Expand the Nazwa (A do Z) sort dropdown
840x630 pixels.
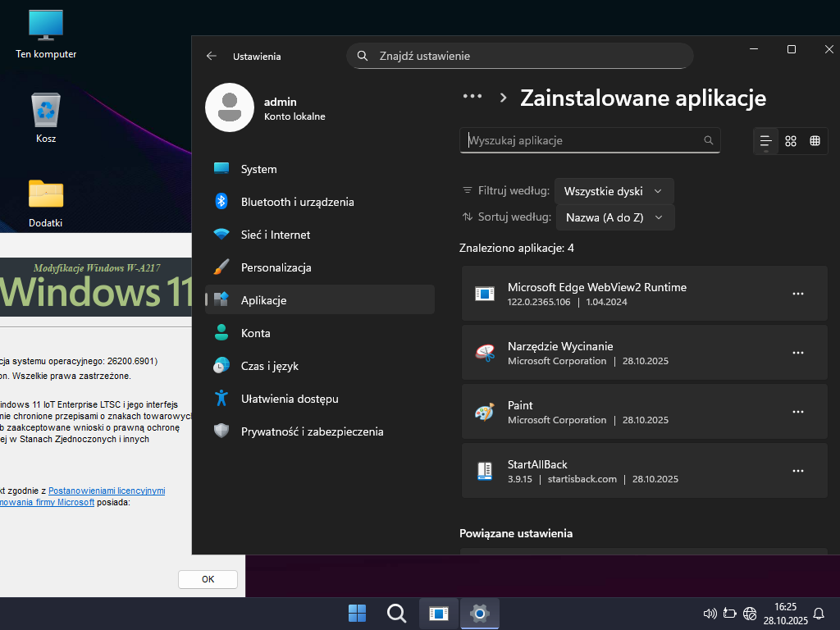614,217
